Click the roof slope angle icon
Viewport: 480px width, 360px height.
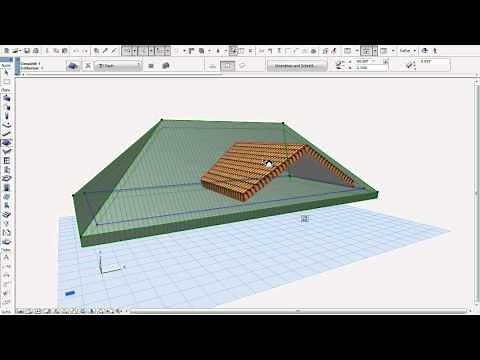pos(340,65)
